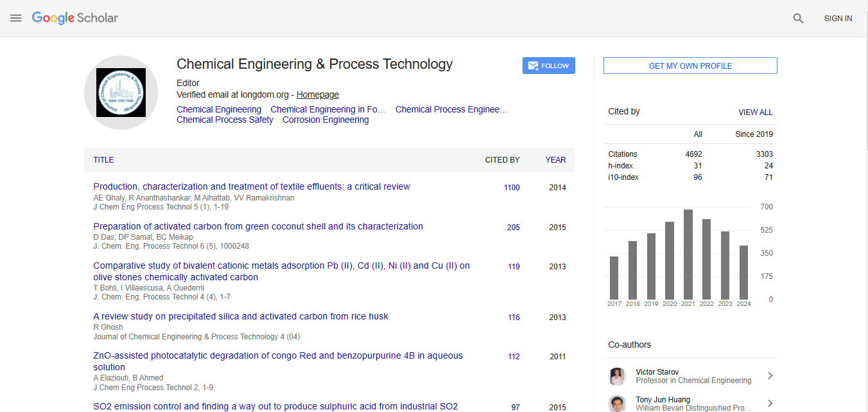The width and height of the screenshot is (868, 412).
Task: Open the Homepage link
Action: (x=317, y=94)
